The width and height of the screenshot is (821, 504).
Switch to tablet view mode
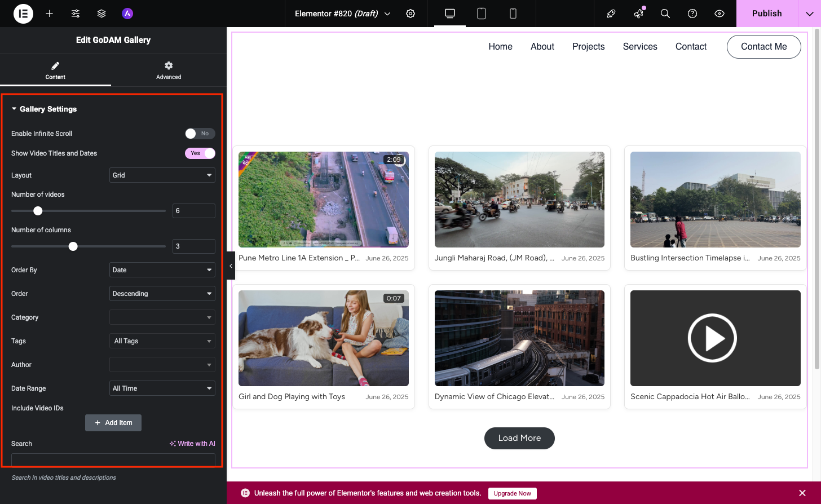(x=482, y=14)
